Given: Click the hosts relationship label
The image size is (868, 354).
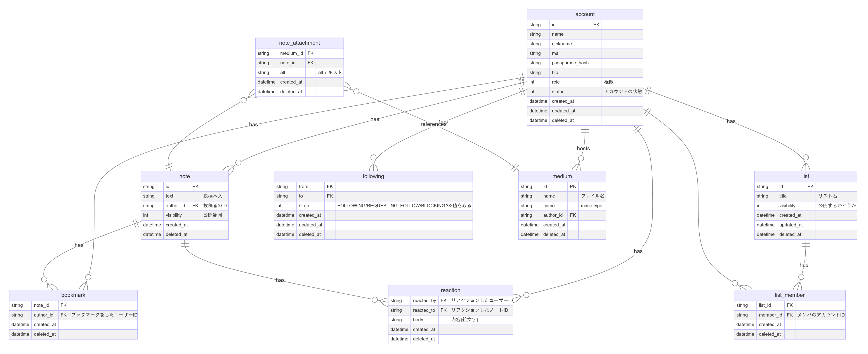Looking at the screenshot, I should tap(583, 148).
